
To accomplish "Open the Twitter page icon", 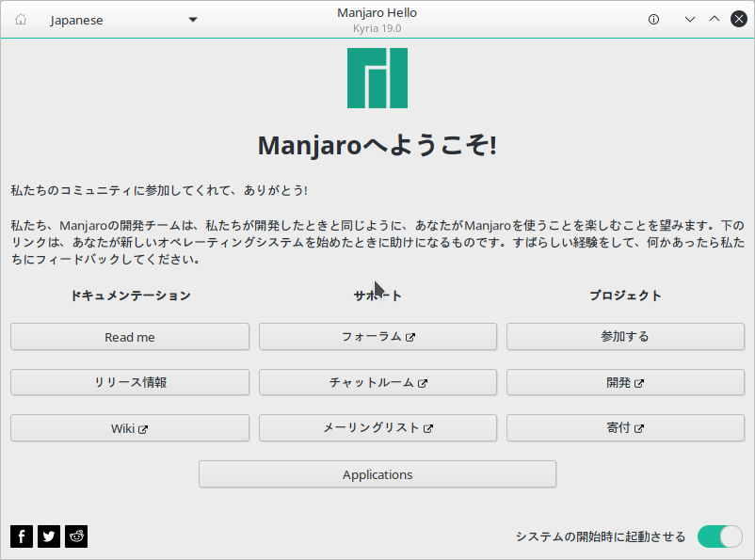I will coord(49,536).
